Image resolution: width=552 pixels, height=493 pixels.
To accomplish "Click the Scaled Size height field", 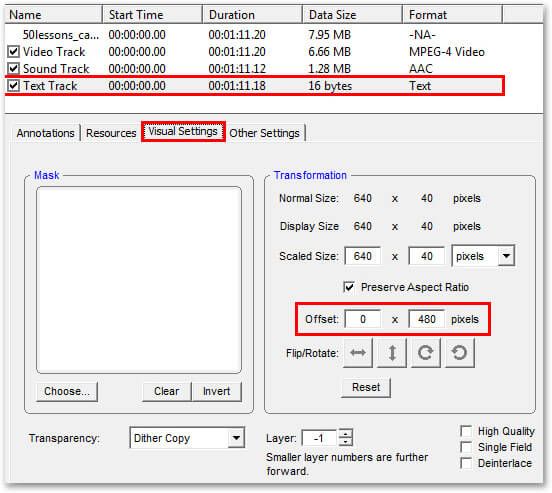I will pos(426,256).
